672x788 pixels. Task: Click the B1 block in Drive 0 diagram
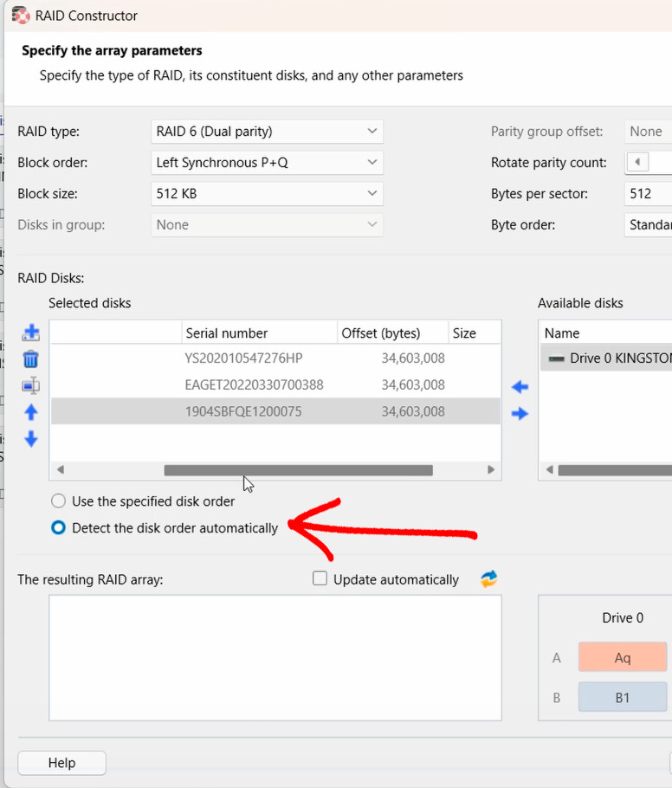click(x=623, y=698)
